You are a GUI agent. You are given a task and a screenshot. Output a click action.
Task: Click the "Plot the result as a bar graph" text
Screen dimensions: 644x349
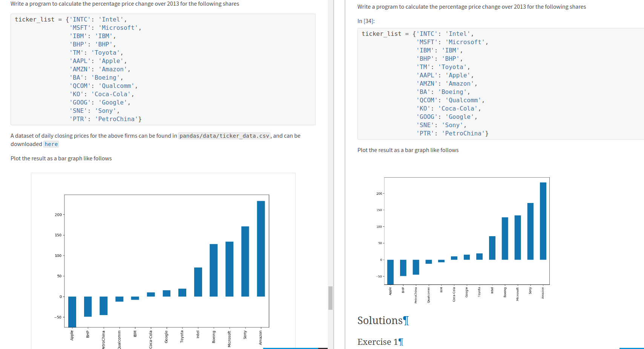(x=61, y=158)
